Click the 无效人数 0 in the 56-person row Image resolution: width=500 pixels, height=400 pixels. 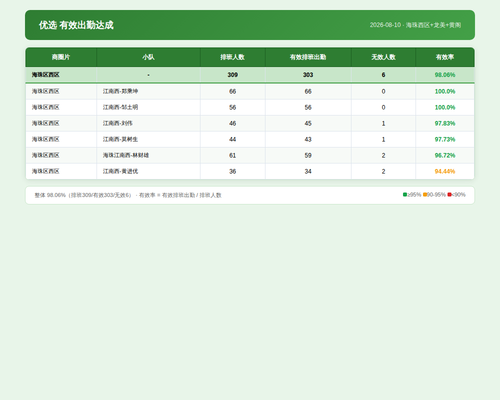[x=383, y=107]
